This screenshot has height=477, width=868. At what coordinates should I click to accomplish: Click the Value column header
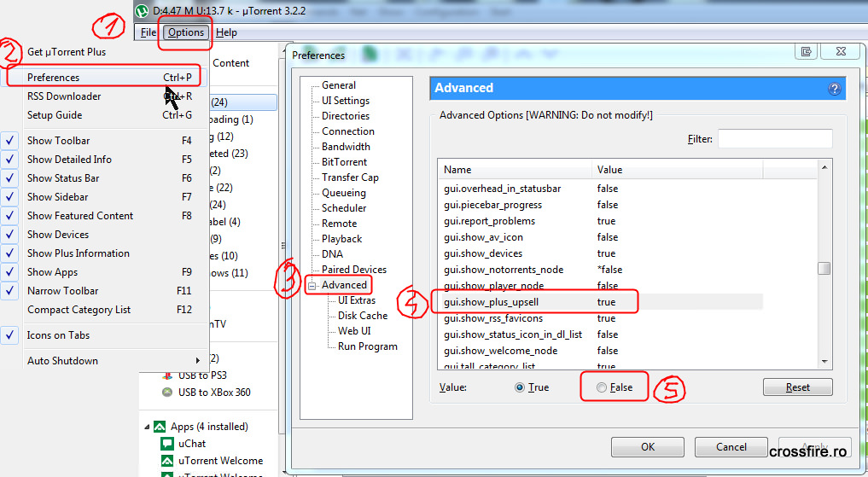(x=677, y=170)
